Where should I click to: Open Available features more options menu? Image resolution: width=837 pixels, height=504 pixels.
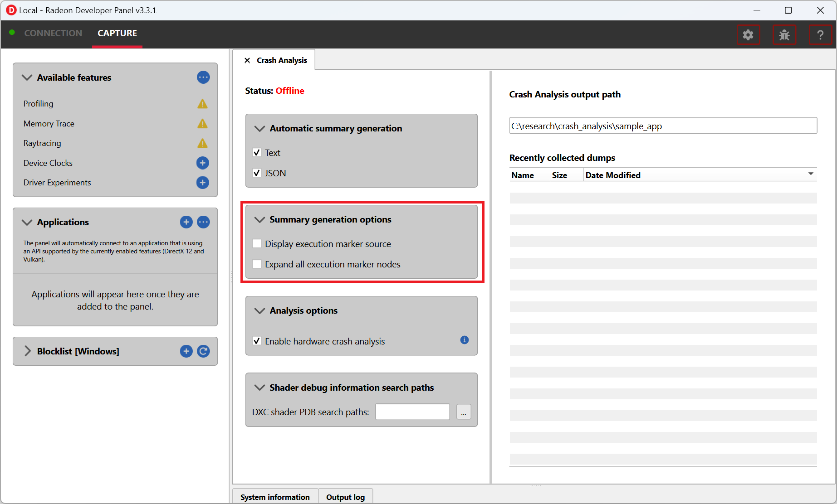[203, 78]
